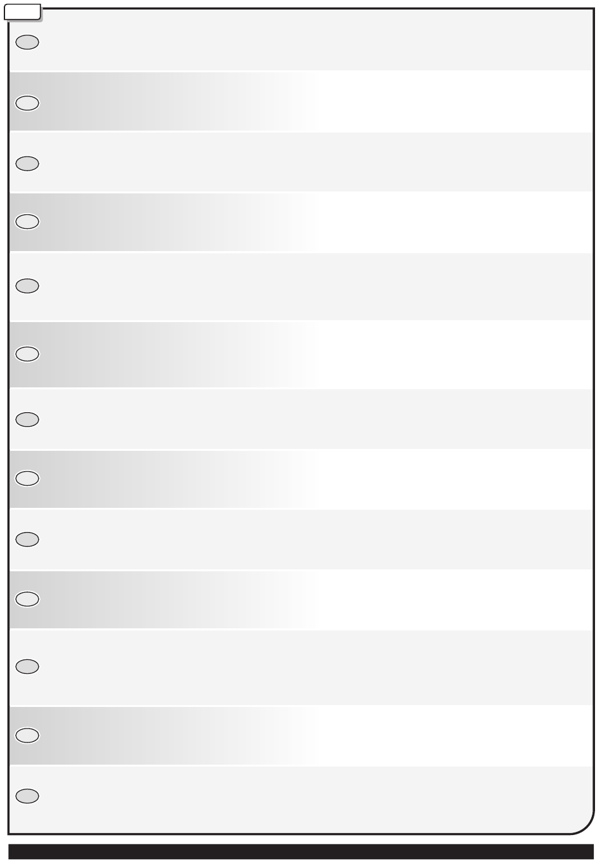The width and height of the screenshot is (602, 868).
Task: Select the tenth row's oval bubble
Action: coord(27,599)
